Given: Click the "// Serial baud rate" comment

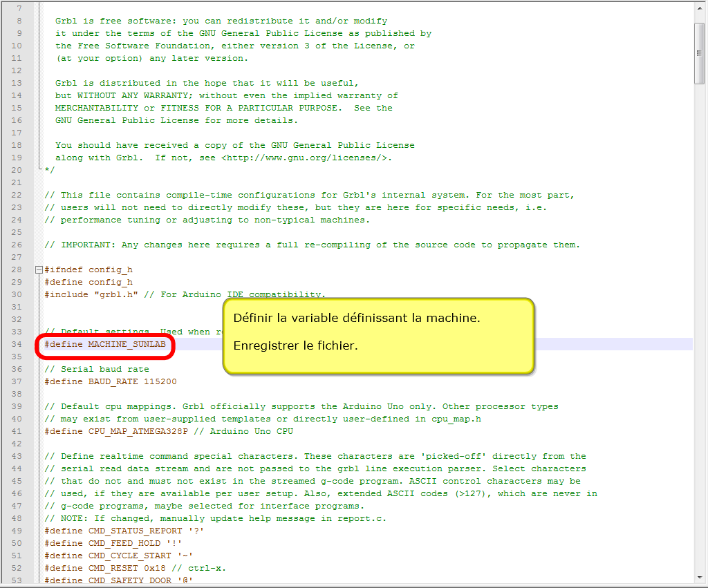Looking at the screenshot, I should (96, 369).
